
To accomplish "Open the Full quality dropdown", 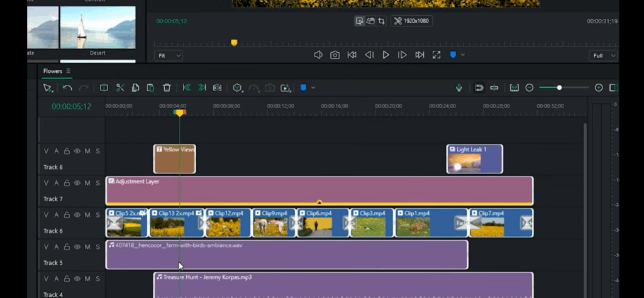I will point(603,55).
